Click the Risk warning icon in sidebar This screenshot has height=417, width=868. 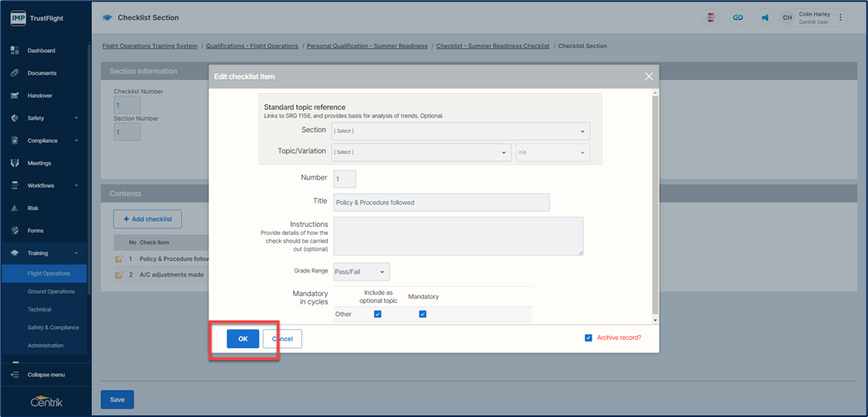tap(15, 208)
